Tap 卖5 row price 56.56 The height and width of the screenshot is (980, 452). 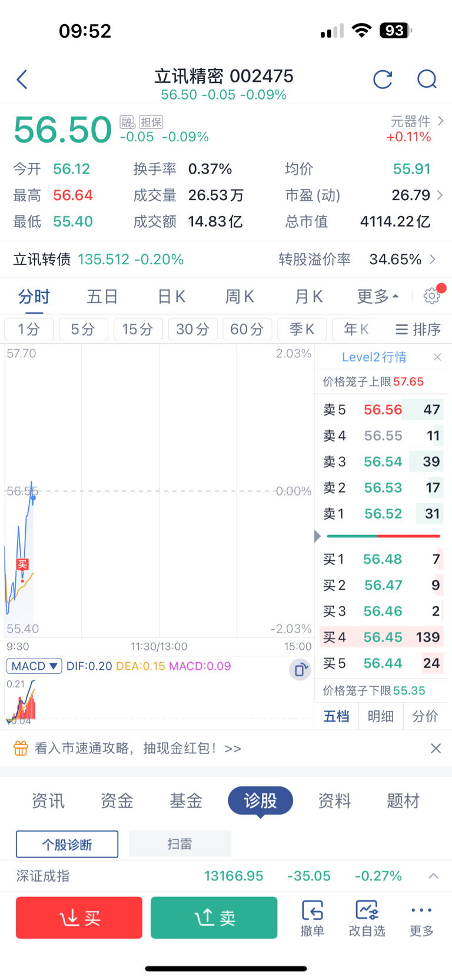pyautogui.click(x=383, y=410)
